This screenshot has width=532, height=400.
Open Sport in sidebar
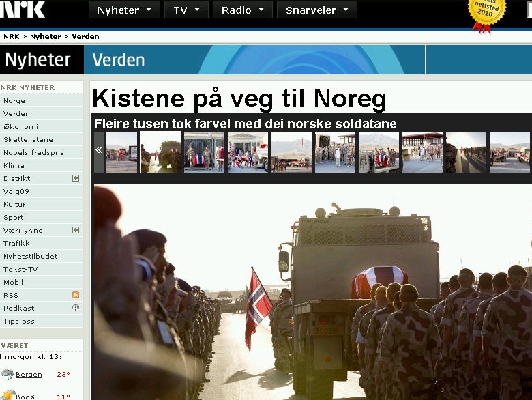point(42,217)
